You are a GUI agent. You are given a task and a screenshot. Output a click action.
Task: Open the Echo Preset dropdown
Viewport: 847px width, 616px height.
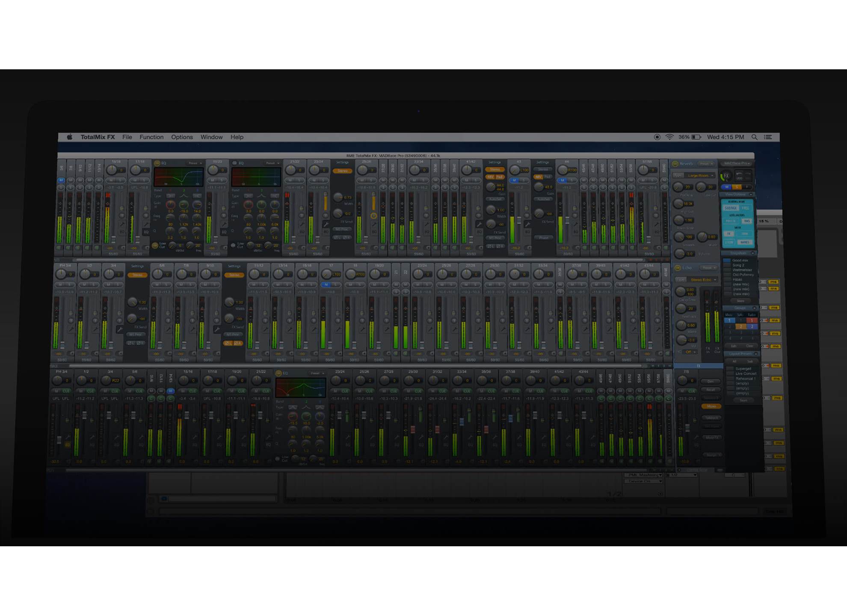[x=709, y=268]
